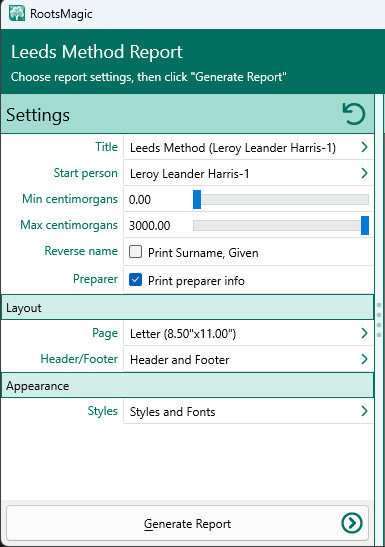
Task: Click the Letter (8.50"x11.00") page value
Action: tap(183, 334)
